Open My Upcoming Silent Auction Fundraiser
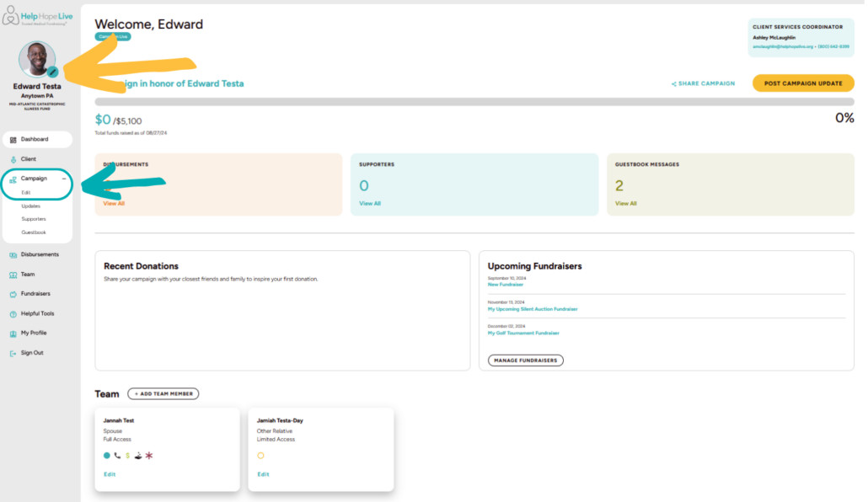Viewport: 868px width, 502px height. (533, 309)
